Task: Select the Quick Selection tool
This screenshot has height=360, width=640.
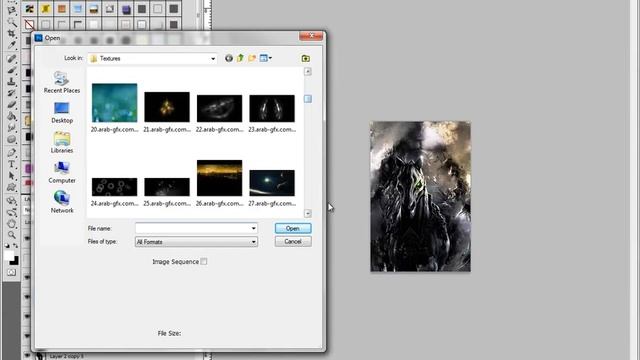Action: point(11,22)
